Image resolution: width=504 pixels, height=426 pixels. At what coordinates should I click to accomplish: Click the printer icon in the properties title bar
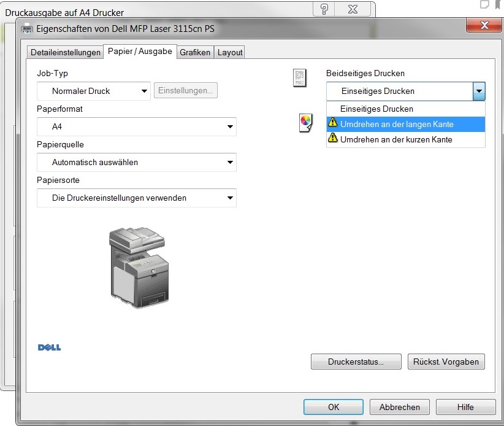point(27,29)
